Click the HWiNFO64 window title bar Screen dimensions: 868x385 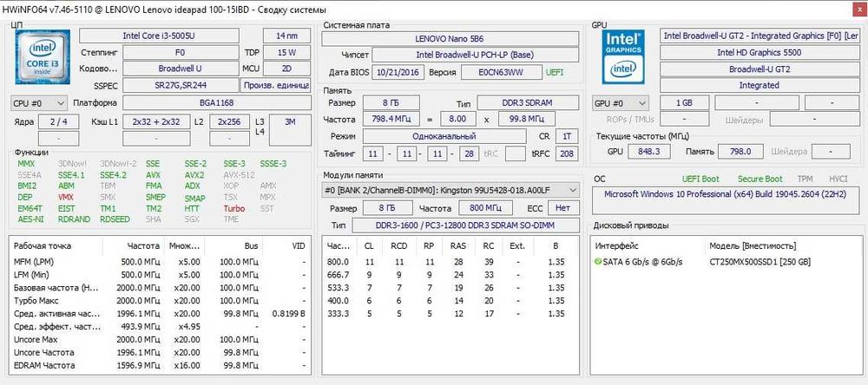(434, 10)
